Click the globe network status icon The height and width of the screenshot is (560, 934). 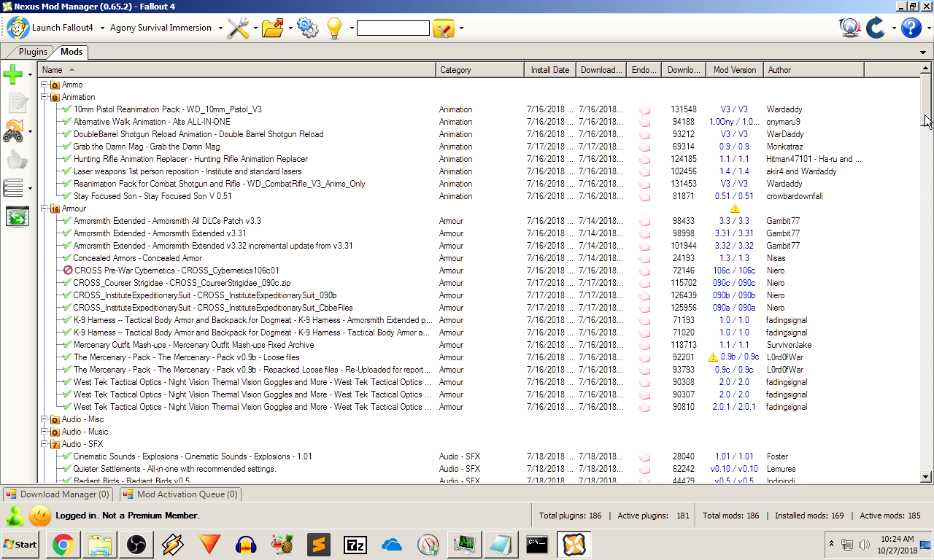coord(849,28)
